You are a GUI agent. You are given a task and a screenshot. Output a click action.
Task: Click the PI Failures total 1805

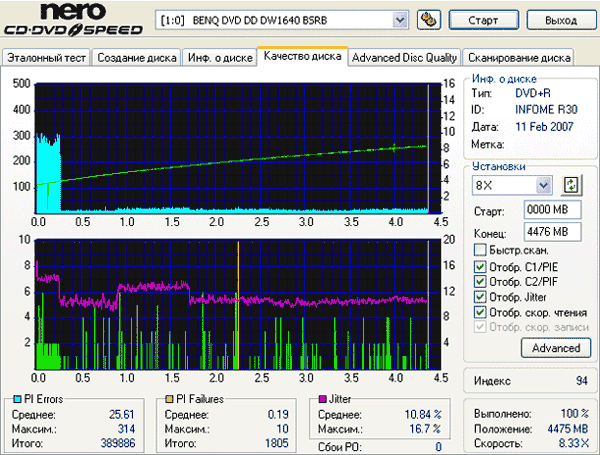pos(277,443)
